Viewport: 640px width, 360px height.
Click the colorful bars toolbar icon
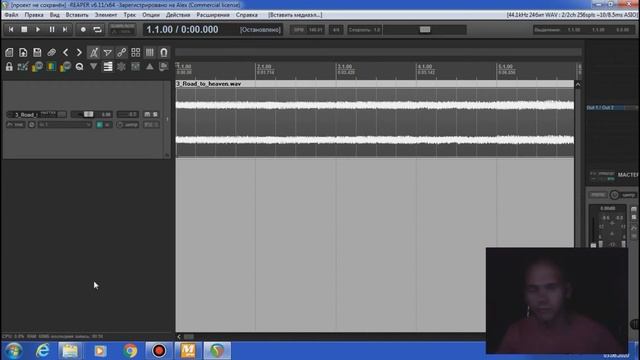[51, 67]
